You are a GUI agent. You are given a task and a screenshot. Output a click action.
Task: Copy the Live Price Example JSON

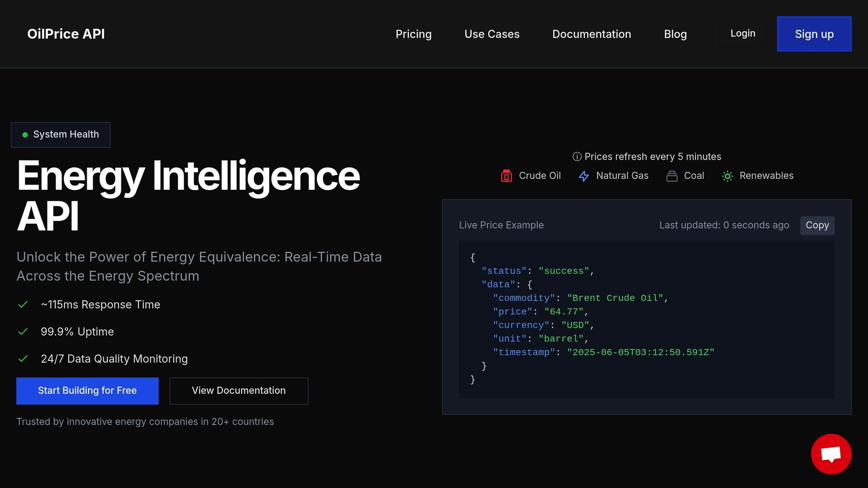click(817, 225)
